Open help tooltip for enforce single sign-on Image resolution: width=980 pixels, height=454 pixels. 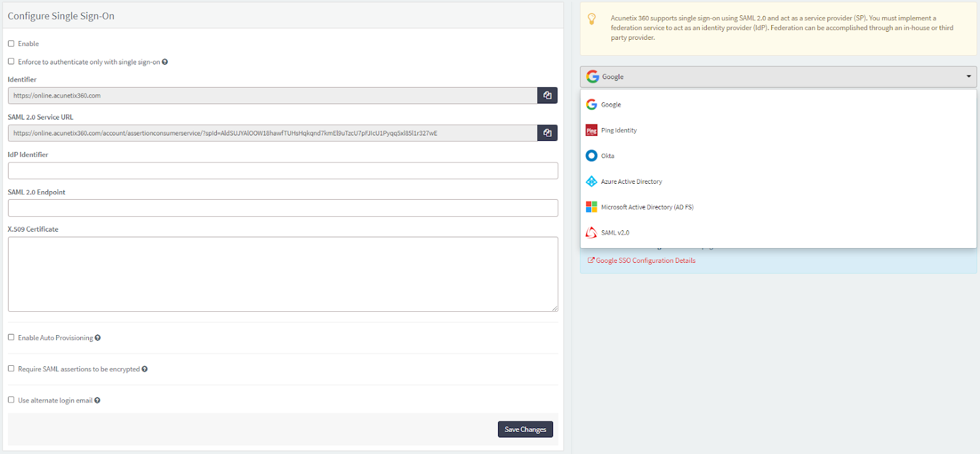point(165,62)
